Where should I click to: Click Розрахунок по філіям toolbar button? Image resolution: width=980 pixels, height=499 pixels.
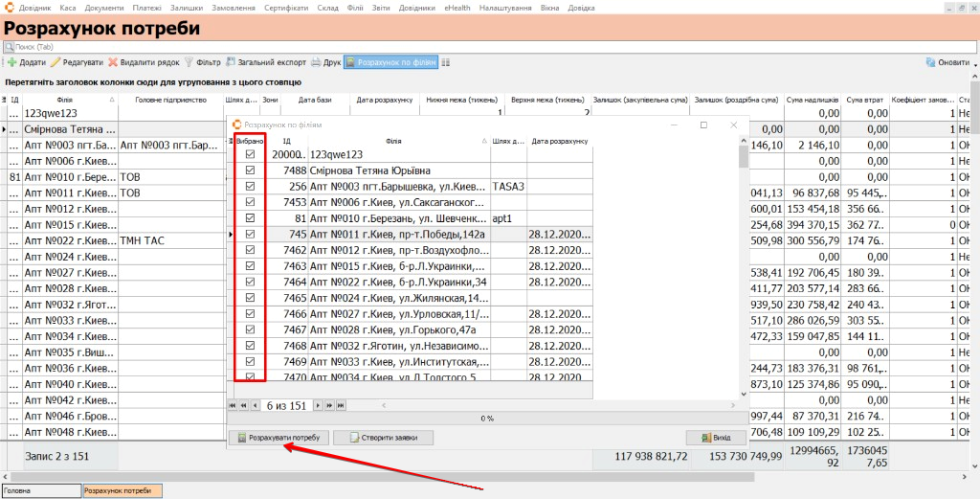click(391, 62)
